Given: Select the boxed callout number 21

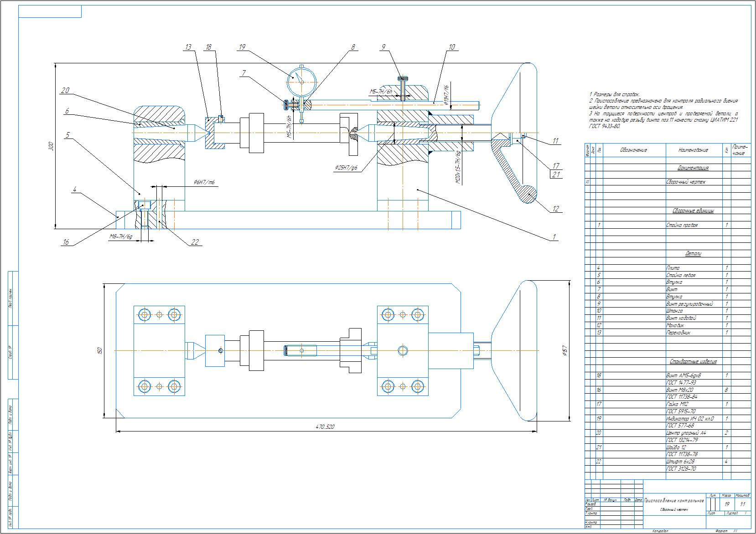Looking at the screenshot, I should 555,175.
